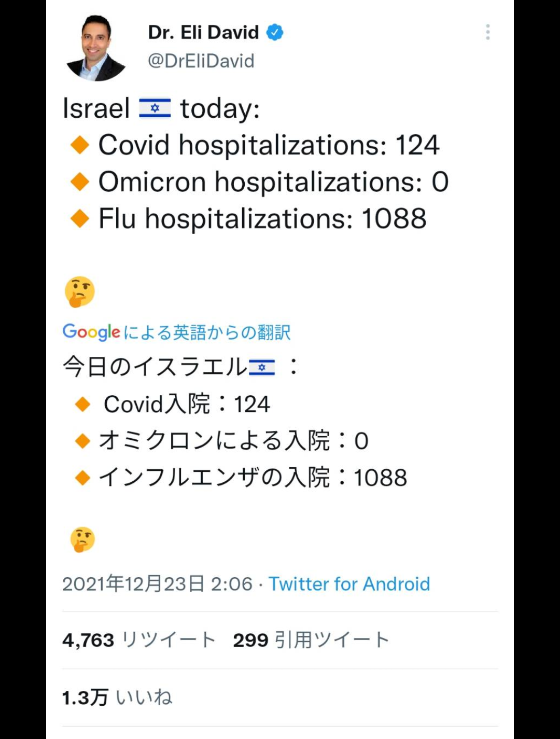Screen dimensions: 560x739
Task: Click the blue verified badge
Action: (275, 33)
